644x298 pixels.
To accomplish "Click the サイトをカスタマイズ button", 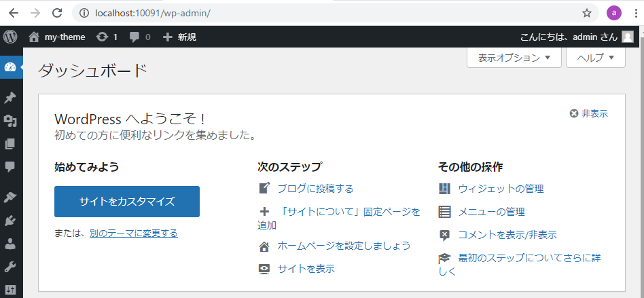I will [x=127, y=202].
